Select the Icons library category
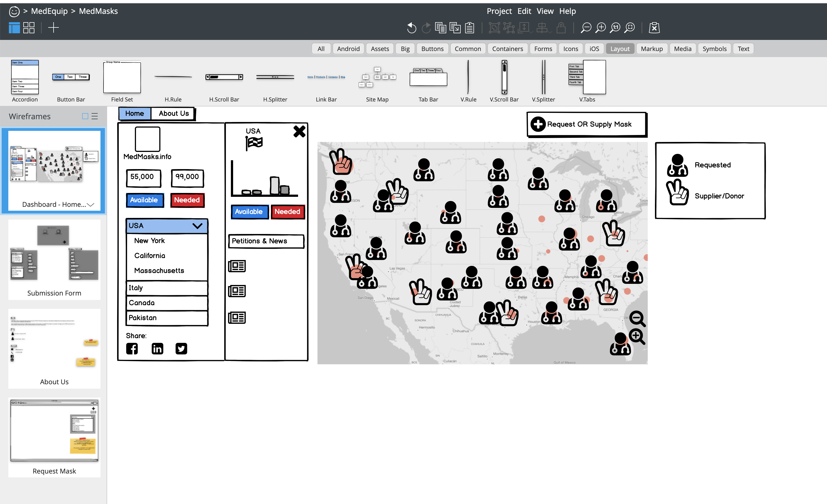Image resolution: width=827 pixels, height=504 pixels. click(x=570, y=49)
